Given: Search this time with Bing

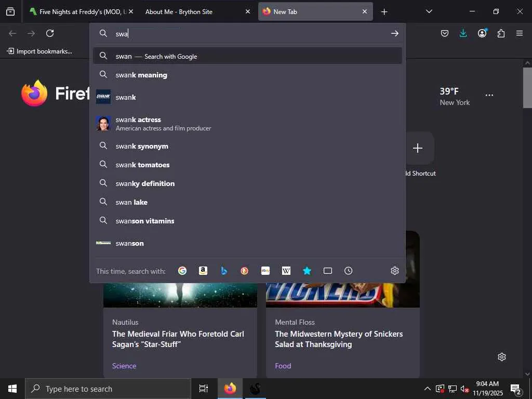Looking at the screenshot, I should point(223,271).
